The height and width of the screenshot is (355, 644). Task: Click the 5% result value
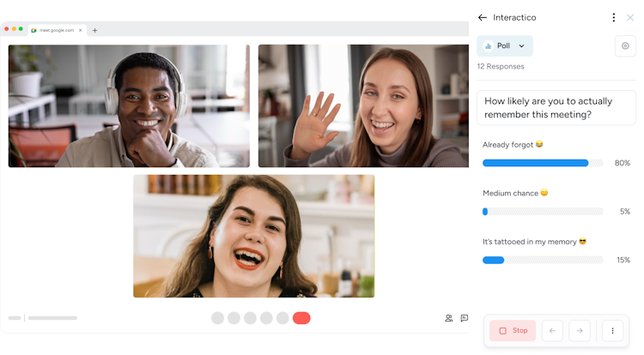625,212
